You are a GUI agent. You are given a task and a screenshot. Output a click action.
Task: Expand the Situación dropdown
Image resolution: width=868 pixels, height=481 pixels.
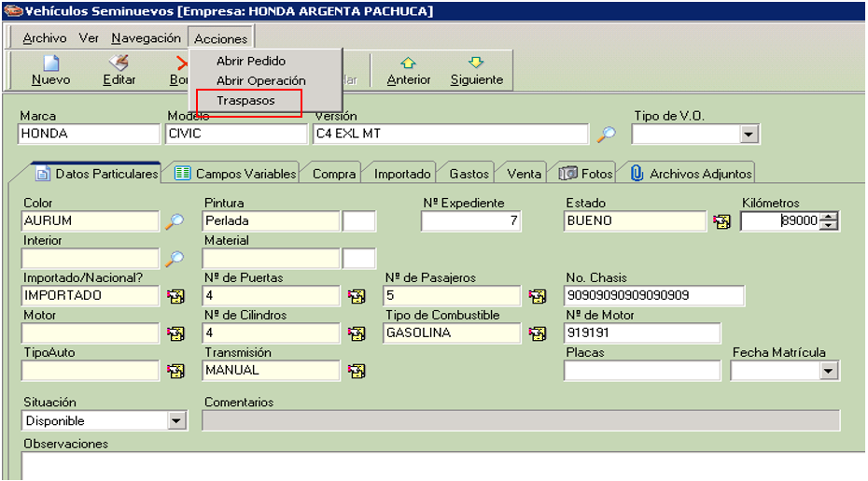tap(176, 420)
